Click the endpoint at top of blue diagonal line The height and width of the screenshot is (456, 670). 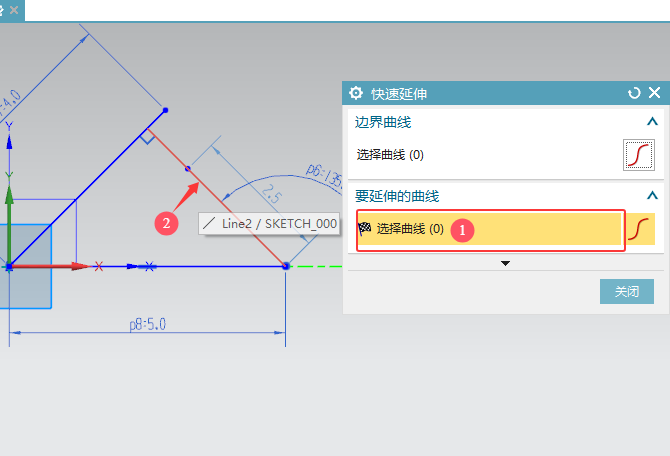pyautogui.click(x=165, y=110)
